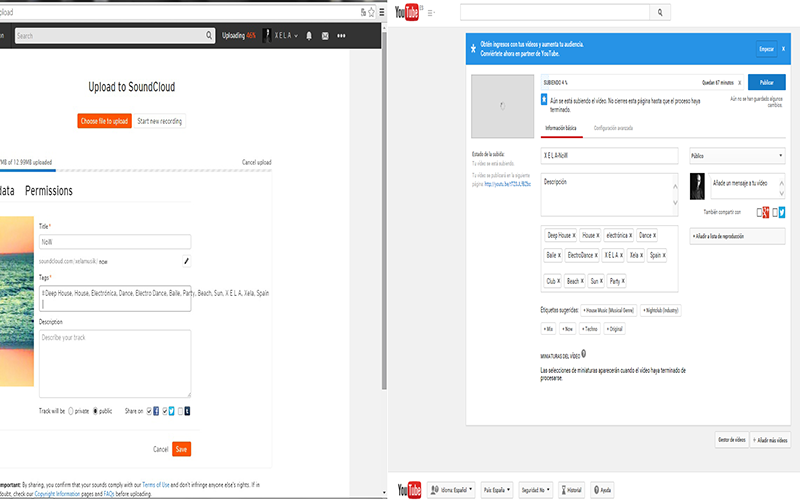Cancel YouTube upload with progress bar X
800x500 pixels.
coord(739,83)
